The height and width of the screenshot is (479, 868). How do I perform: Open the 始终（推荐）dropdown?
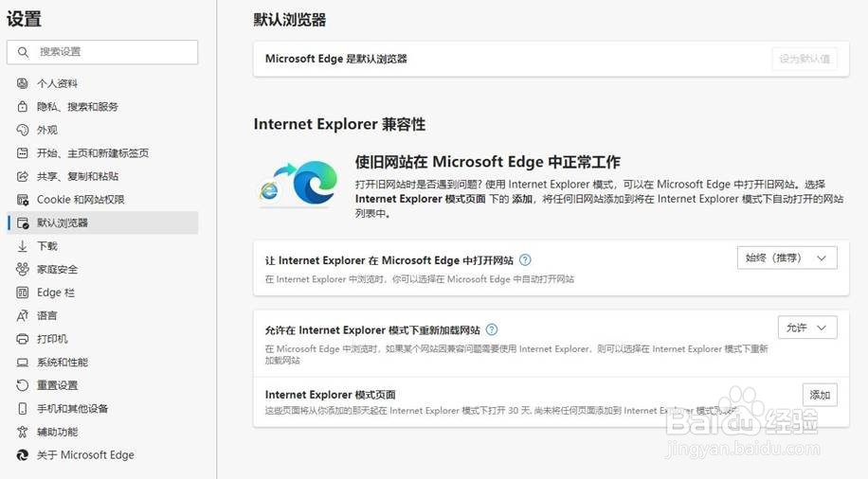point(787,257)
